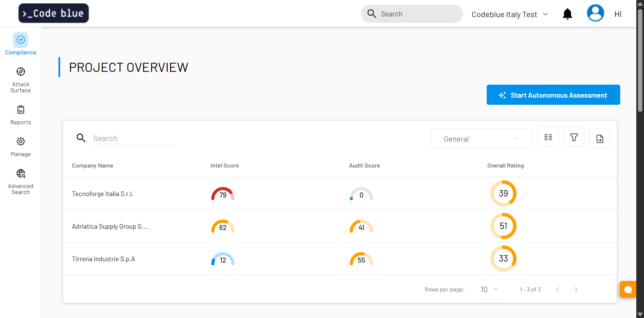Click the Code blue logo
644x318 pixels.
click(x=54, y=13)
